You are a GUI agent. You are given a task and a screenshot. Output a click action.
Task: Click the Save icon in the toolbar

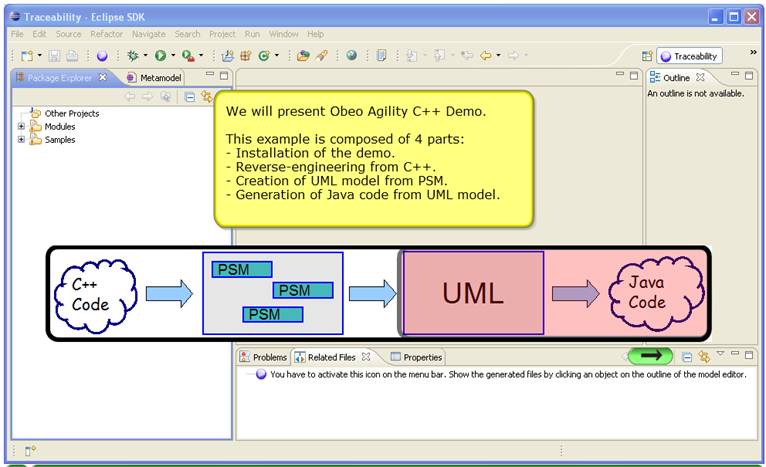(x=56, y=56)
